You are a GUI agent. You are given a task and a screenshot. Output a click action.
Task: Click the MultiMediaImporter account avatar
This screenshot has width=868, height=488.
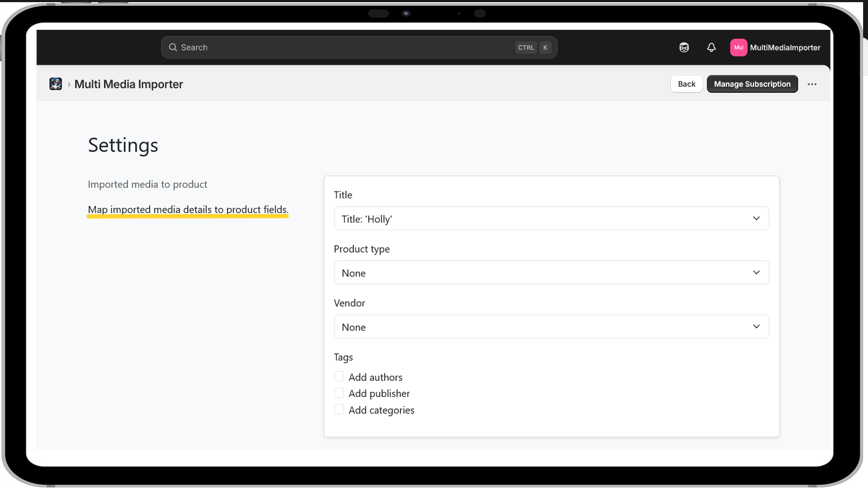pyautogui.click(x=738, y=48)
